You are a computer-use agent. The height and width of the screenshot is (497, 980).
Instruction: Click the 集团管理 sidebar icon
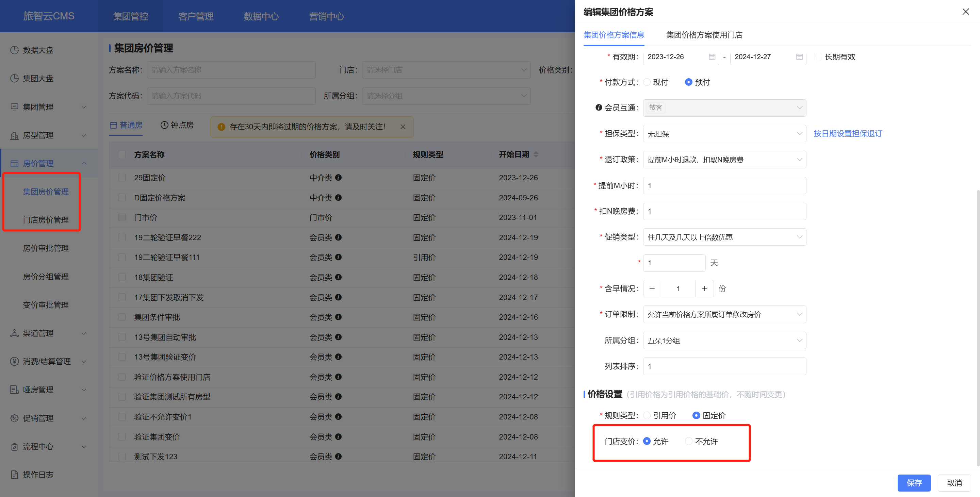pos(14,107)
